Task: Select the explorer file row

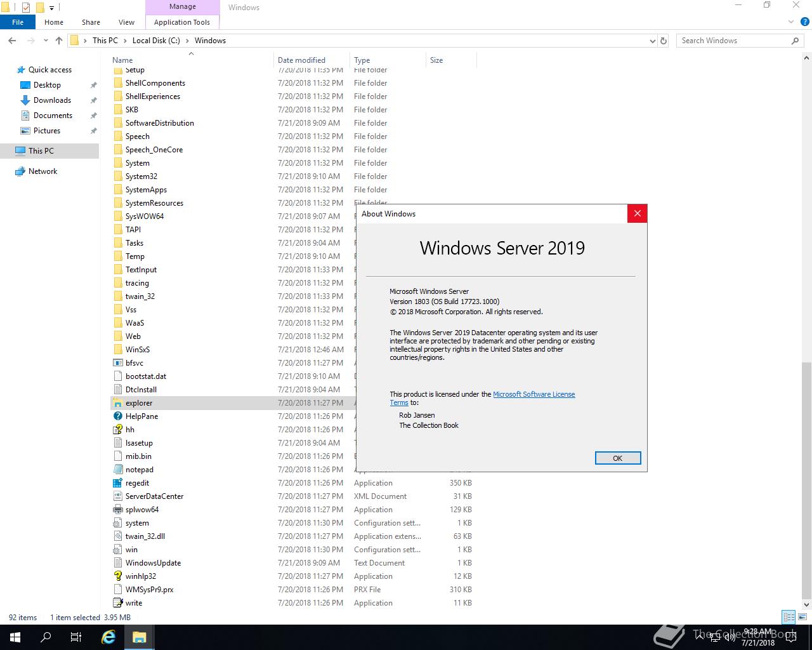Action: pyautogui.click(x=233, y=403)
